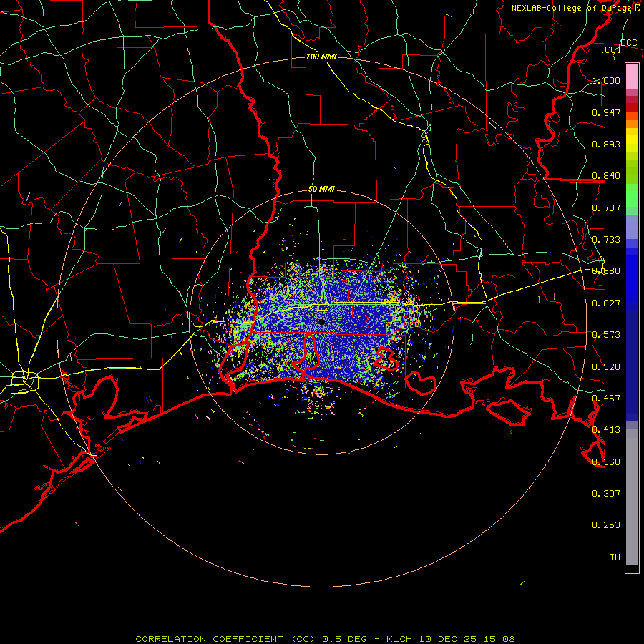Image resolution: width=644 pixels, height=644 pixels.
Task: Click the gray segment of the color bar
Action: point(632,497)
